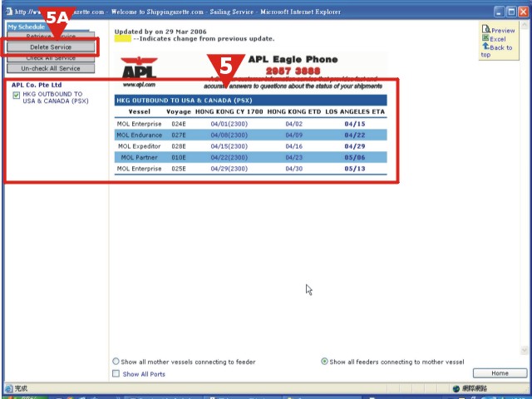This screenshot has width=532, height=399.
Task: Click the 04/09 Hong Kong ETD cell
Action: (x=293, y=135)
